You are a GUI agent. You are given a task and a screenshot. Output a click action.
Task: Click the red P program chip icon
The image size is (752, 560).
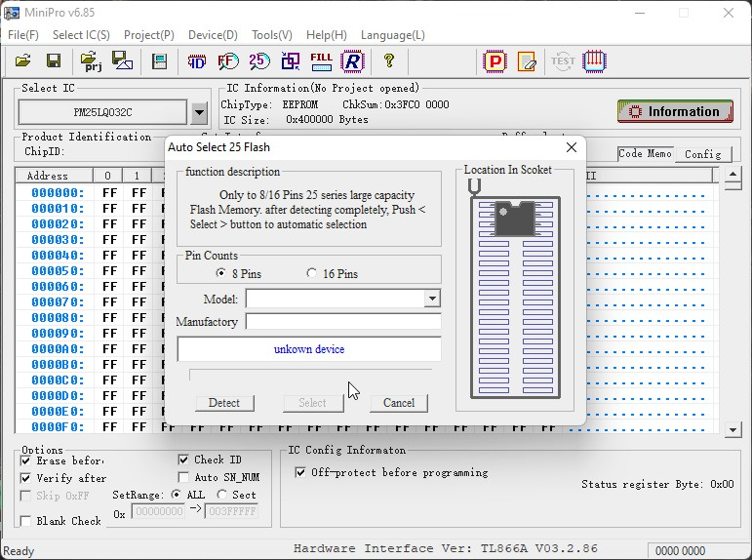click(495, 61)
